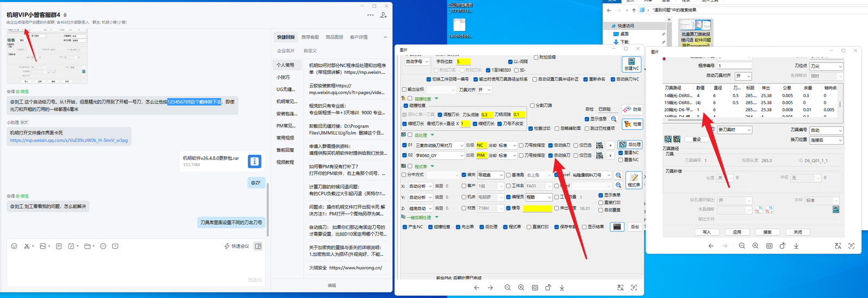Toggle the 重建NC checkbox

click(621, 153)
